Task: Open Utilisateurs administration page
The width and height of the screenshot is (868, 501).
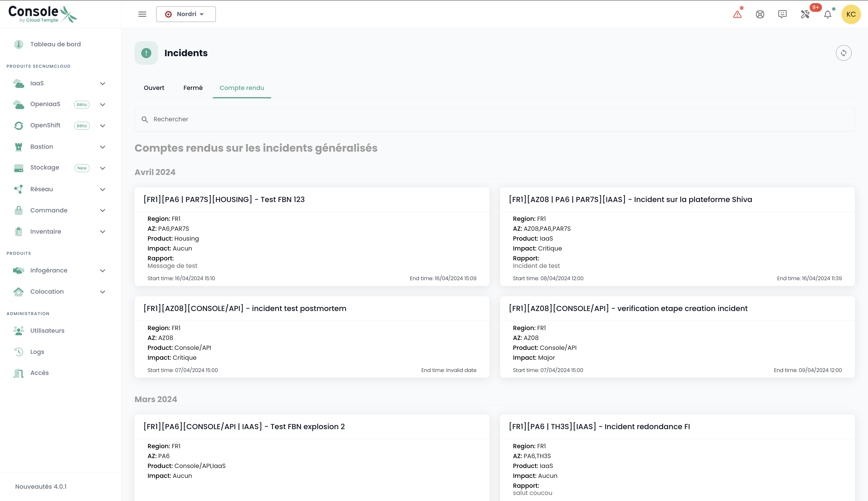Action: pyautogui.click(x=47, y=330)
